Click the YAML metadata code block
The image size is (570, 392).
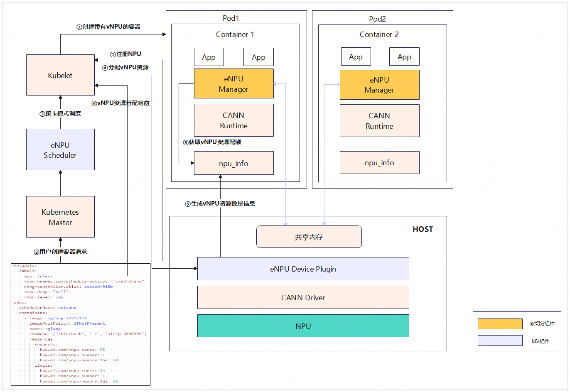click(81, 324)
